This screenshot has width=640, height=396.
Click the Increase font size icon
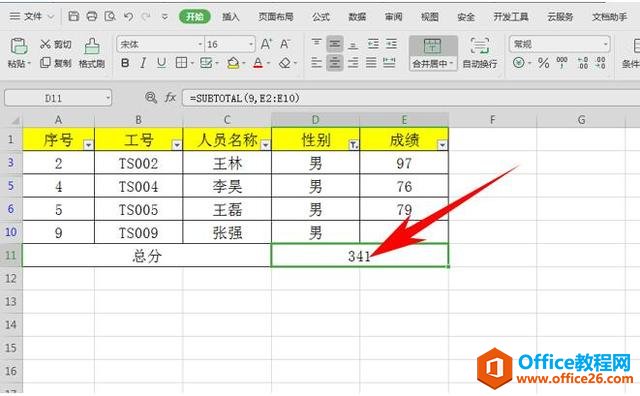point(266,44)
